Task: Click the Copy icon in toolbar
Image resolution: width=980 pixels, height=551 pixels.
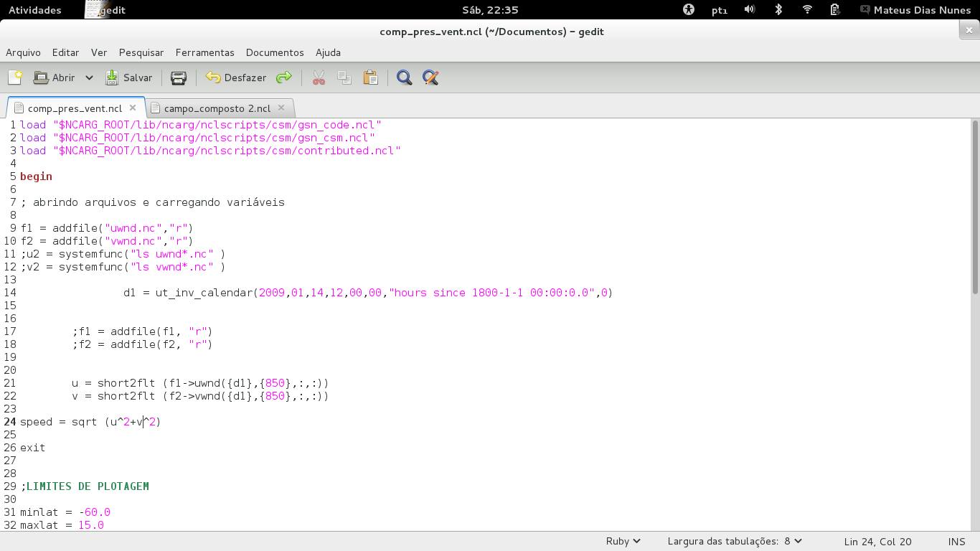Action: [x=344, y=77]
